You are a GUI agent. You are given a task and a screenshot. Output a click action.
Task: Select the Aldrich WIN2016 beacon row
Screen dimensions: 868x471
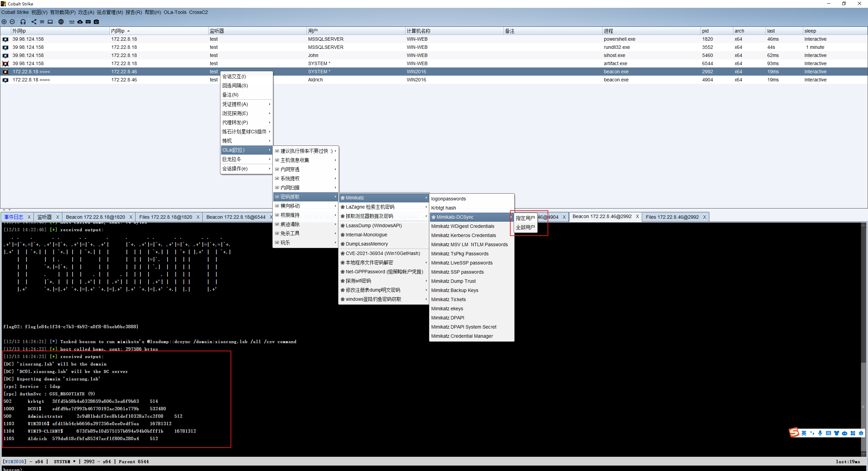[x=434, y=80]
